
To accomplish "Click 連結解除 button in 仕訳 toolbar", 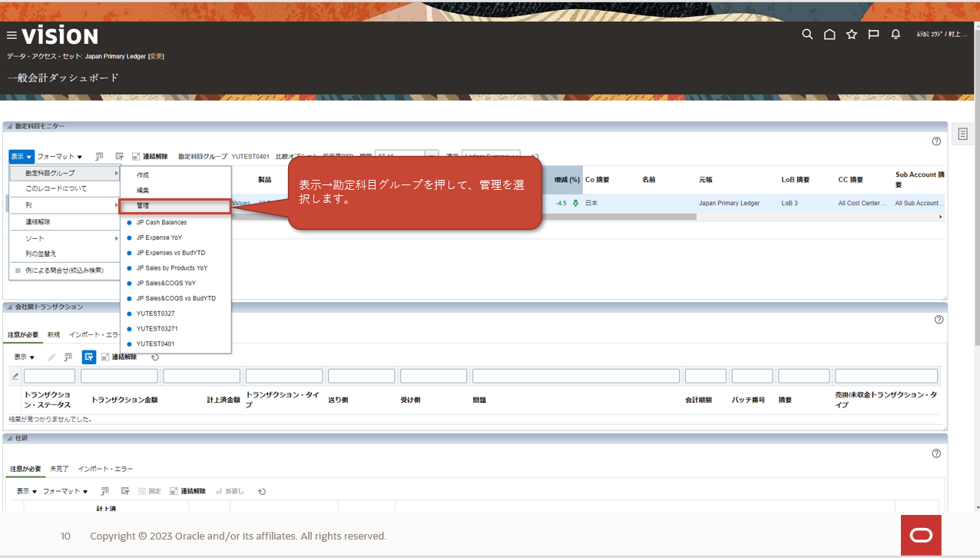I will (187, 491).
